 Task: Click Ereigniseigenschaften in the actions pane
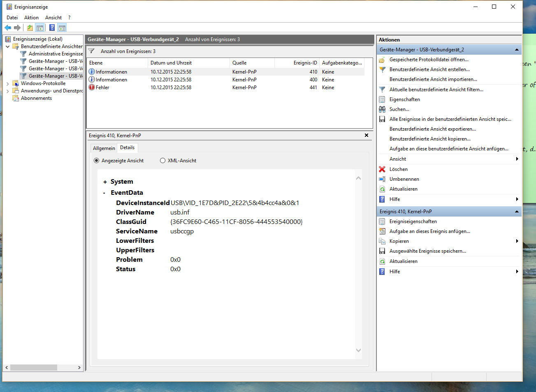pos(413,221)
